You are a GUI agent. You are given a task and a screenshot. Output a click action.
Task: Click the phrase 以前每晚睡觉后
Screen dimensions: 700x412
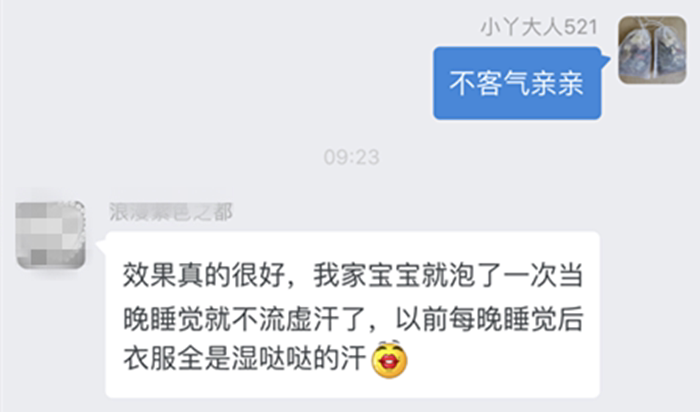coord(489,318)
